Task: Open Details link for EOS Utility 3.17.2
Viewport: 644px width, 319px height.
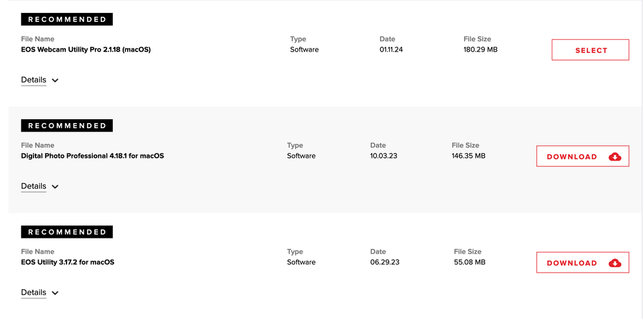Action: (x=34, y=293)
